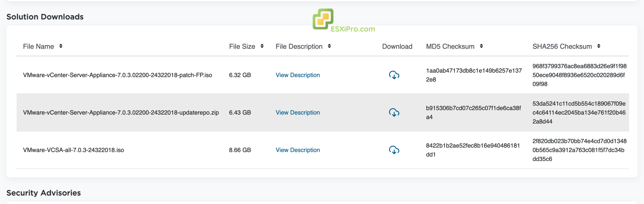The image size is (644, 204).
Task: Open View Description for patch-FP.iso
Action: 298,75
